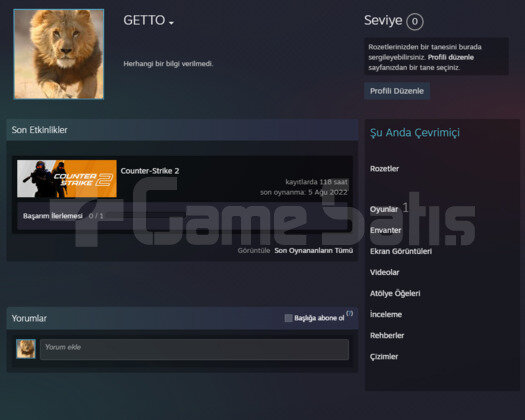Open the Rehberler guides link
Image resolution: width=525 pixels, height=420 pixels.
(x=387, y=335)
